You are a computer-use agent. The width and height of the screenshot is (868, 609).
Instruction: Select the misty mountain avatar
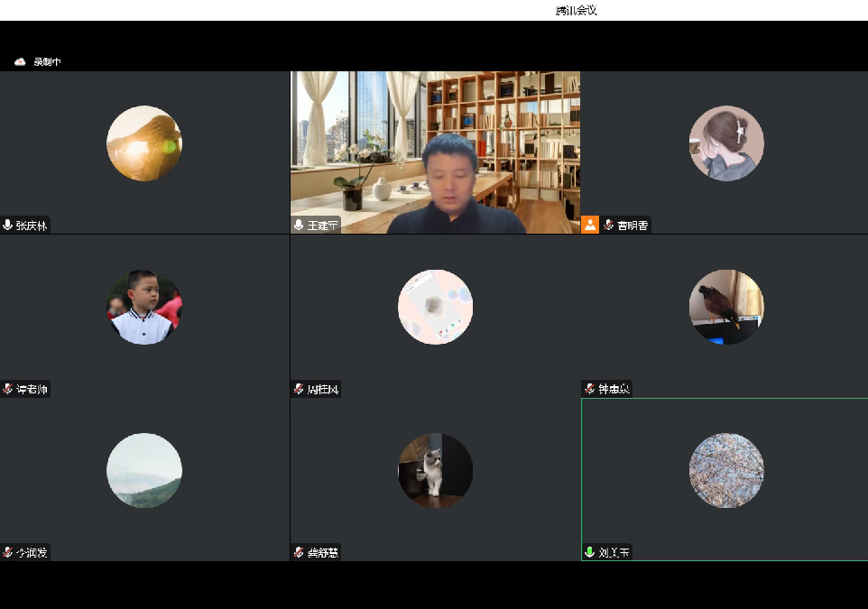144,470
